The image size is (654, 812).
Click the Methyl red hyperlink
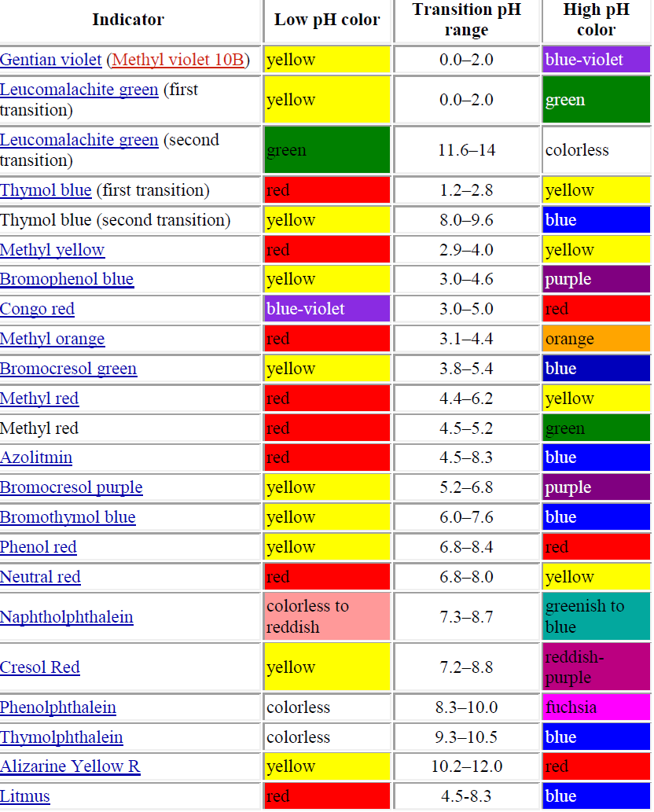39,399
